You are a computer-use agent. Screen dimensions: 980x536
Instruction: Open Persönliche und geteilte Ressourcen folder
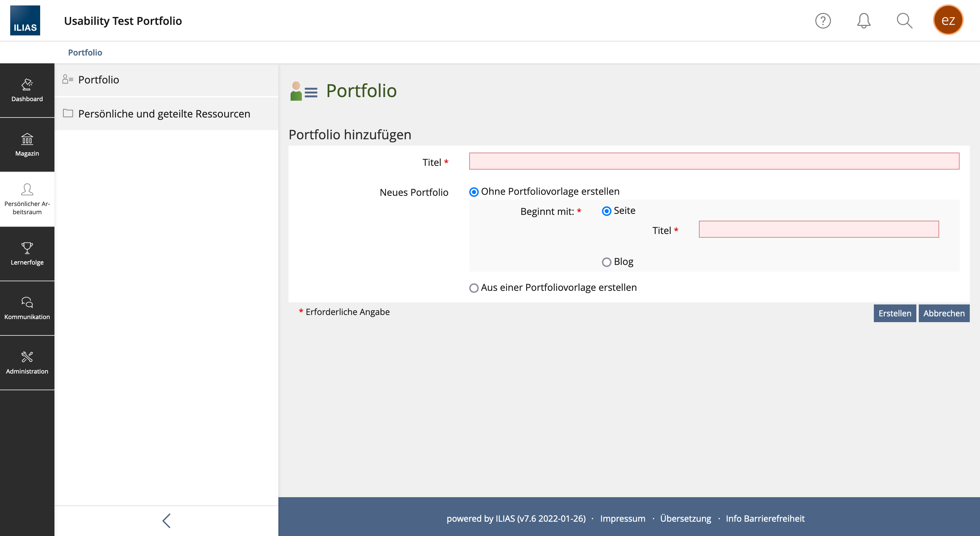tap(164, 114)
